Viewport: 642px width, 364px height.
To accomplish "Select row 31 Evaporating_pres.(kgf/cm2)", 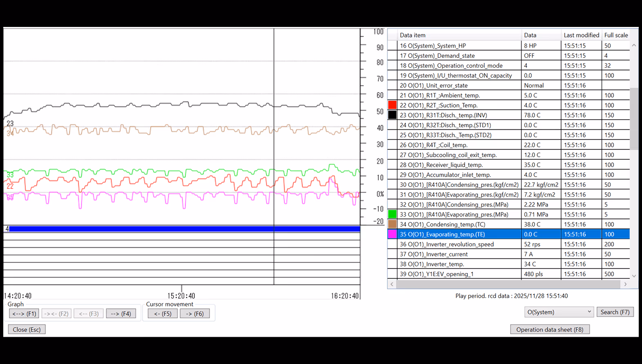I will tap(508, 195).
